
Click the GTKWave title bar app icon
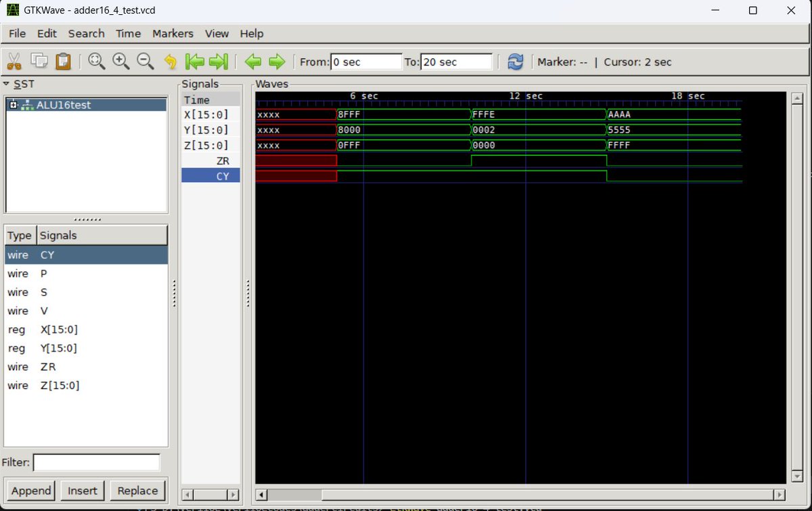point(13,11)
